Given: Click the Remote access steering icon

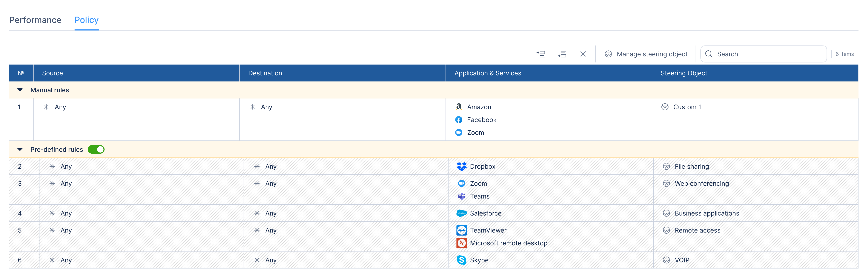Looking at the screenshot, I should [x=666, y=230].
